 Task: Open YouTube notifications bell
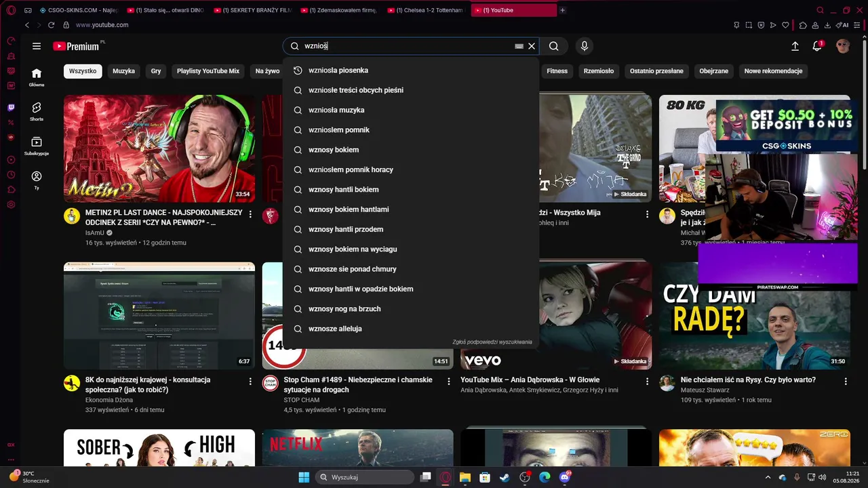[817, 46]
